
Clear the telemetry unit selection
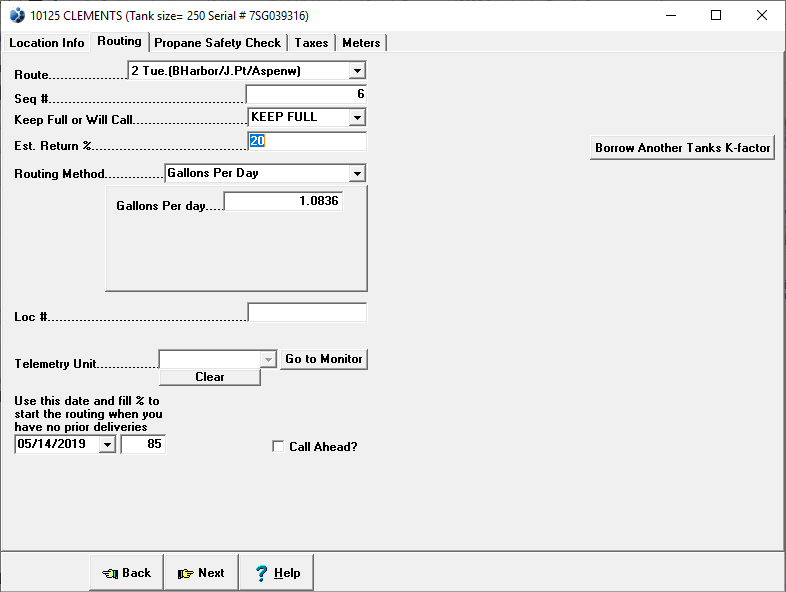click(x=209, y=377)
